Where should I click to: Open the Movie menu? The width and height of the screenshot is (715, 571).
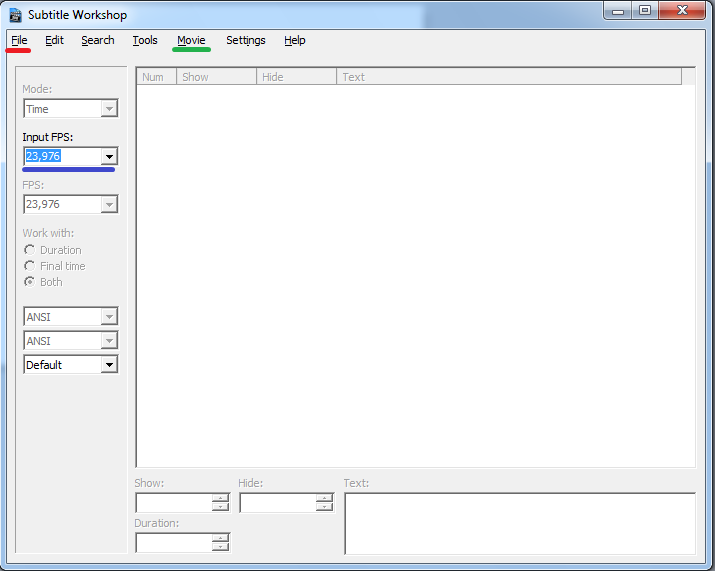[x=191, y=40]
